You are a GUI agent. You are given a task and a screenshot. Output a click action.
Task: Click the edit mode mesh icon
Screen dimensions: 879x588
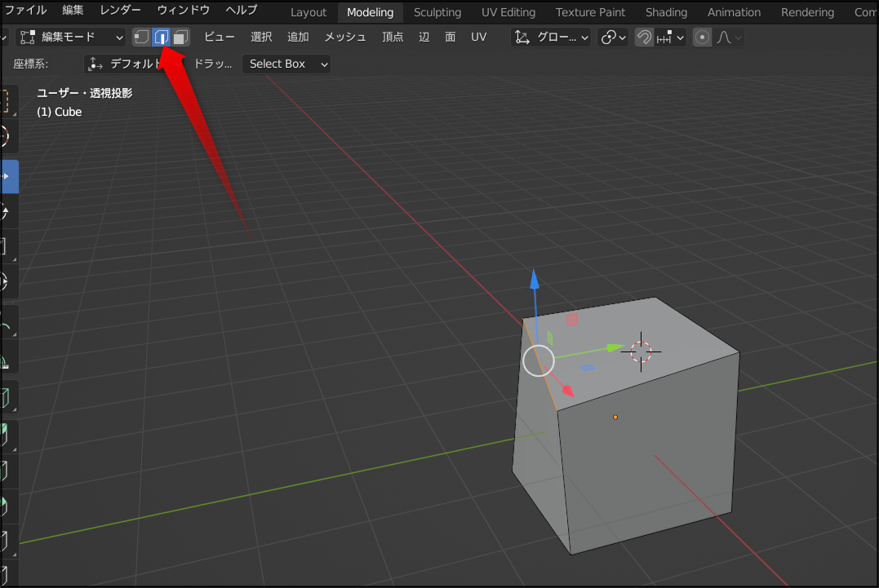[28, 38]
